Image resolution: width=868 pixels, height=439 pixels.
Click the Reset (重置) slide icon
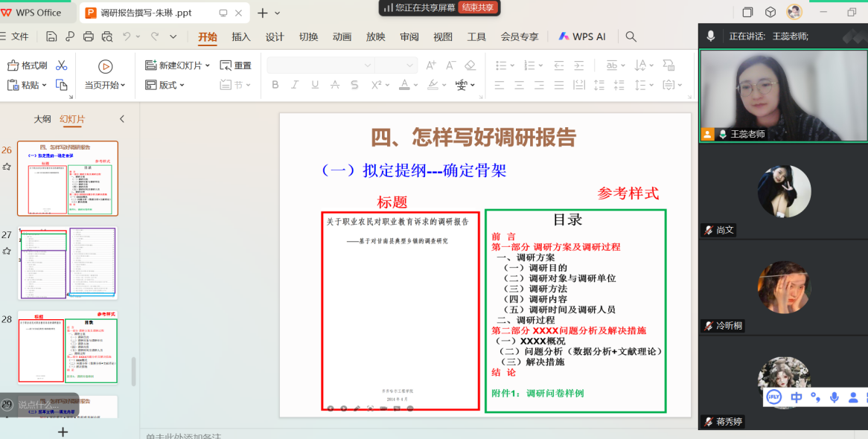(x=236, y=65)
